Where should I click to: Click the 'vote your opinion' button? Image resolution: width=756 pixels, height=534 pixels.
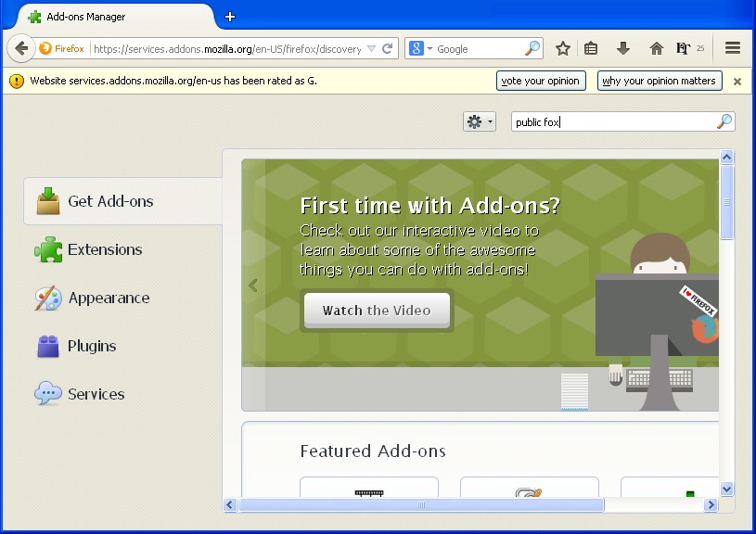[541, 81]
